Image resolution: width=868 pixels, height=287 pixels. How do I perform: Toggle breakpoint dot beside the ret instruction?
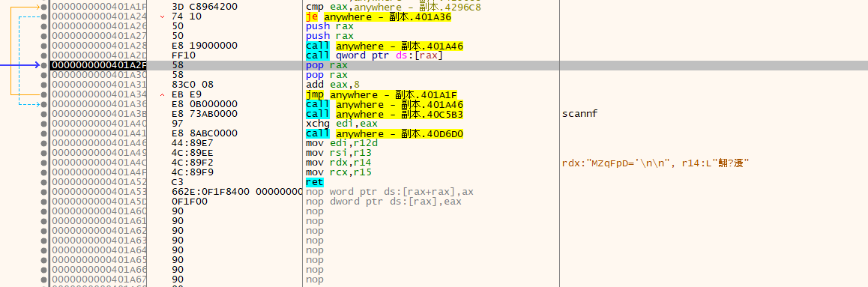point(44,181)
